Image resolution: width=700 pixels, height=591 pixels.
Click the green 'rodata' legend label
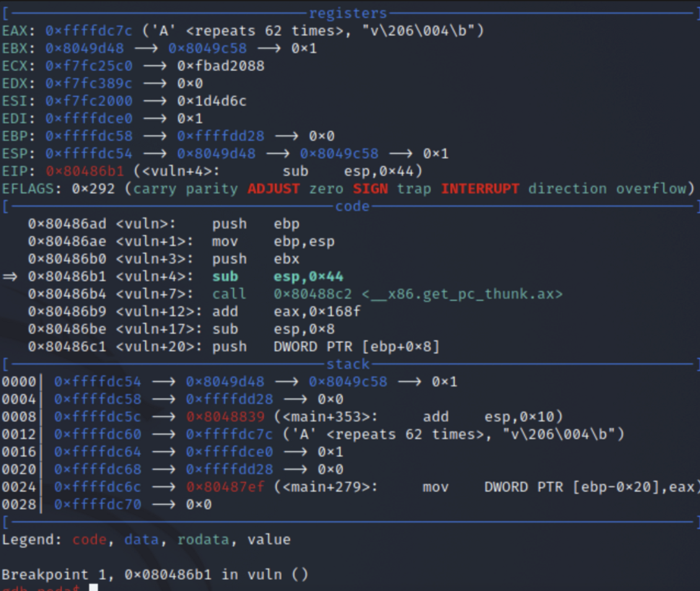(203, 540)
